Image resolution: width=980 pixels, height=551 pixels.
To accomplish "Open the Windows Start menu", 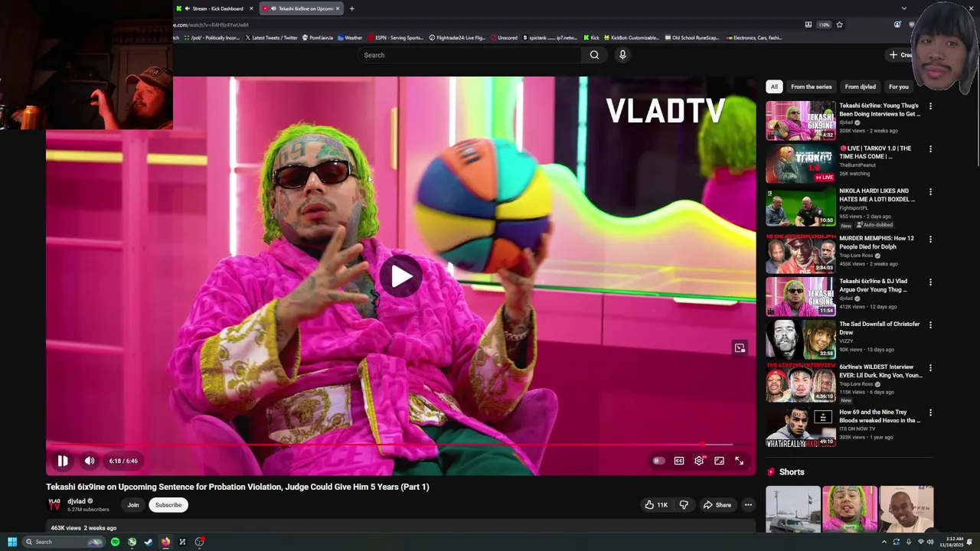I will pyautogui.click(x=12, y=542).
